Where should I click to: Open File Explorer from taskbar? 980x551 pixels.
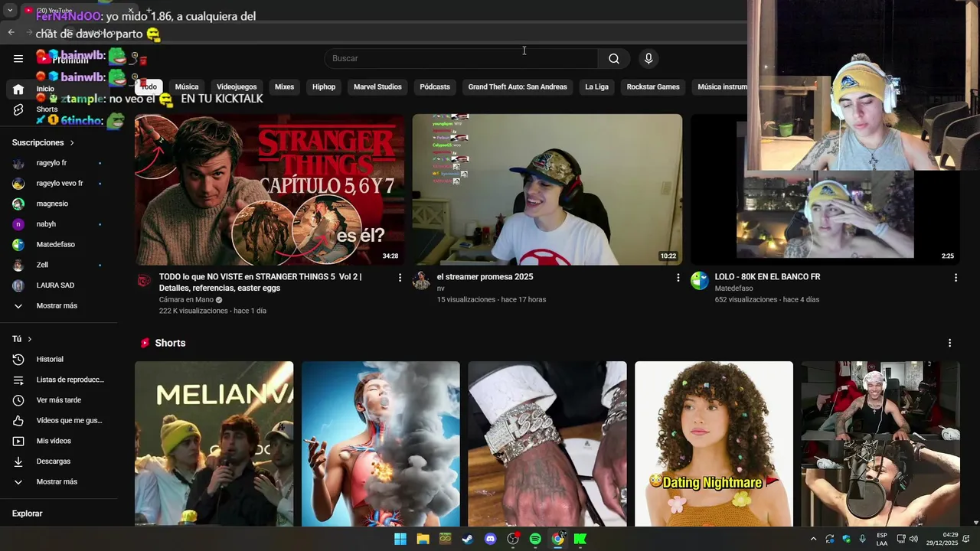(x=423, y=539)
